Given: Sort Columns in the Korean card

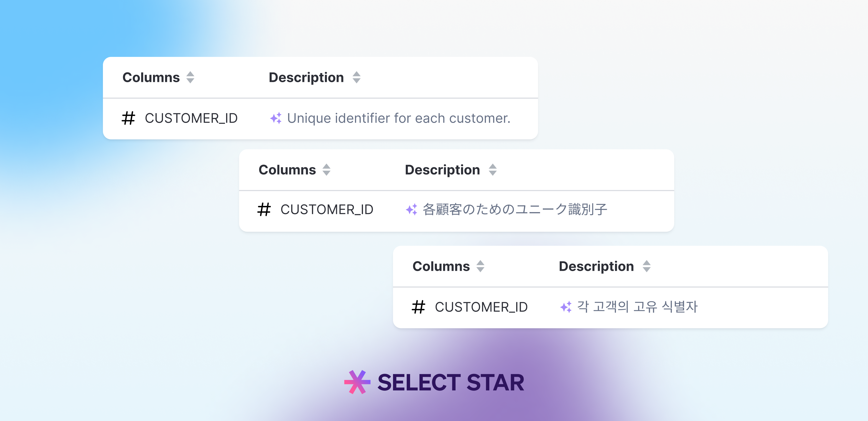Looking at the screenshot, I should click(480, 266).
